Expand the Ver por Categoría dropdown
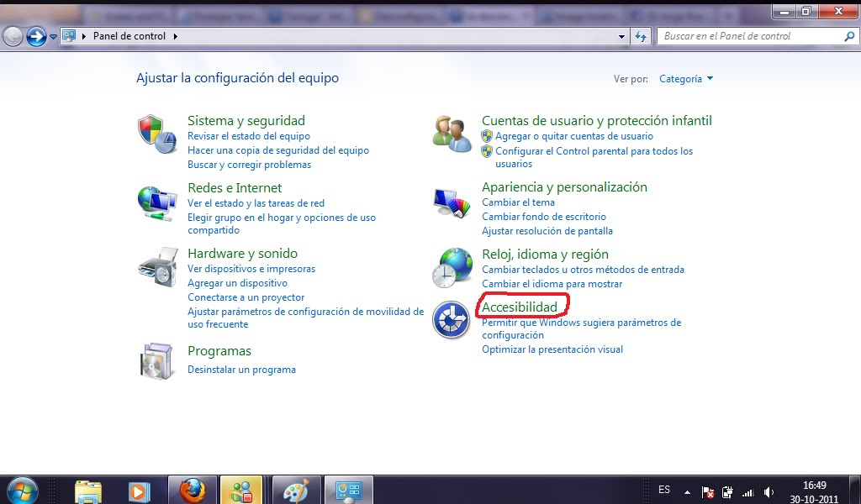 (686, 79)
